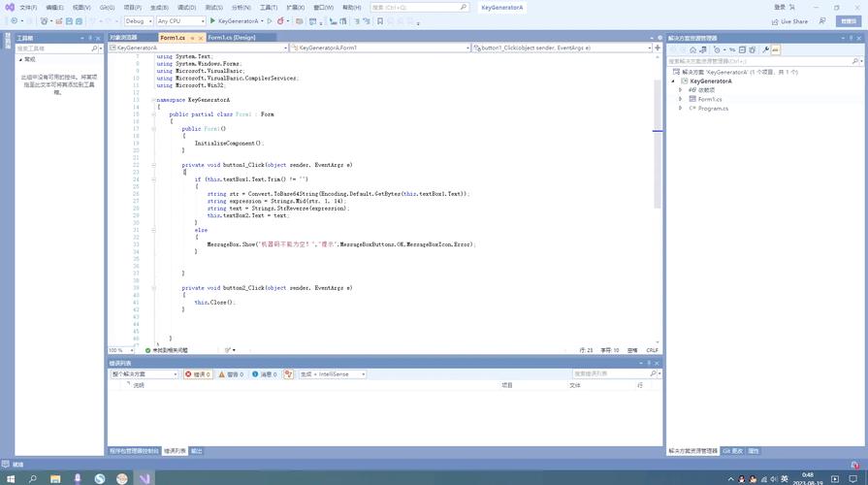868x485 pixels.
Task: Click the Windows Start button
Action: click(x=10, y=478)
